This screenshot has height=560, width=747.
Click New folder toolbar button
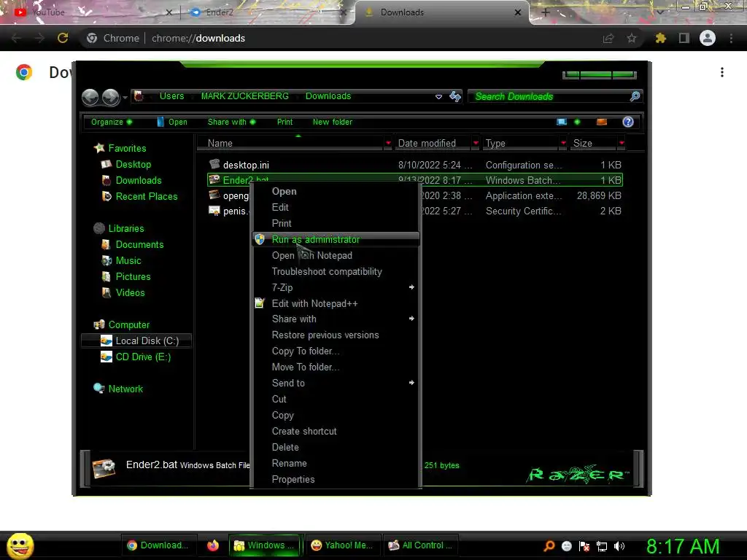pyautogui.click(x=332, y=122)
